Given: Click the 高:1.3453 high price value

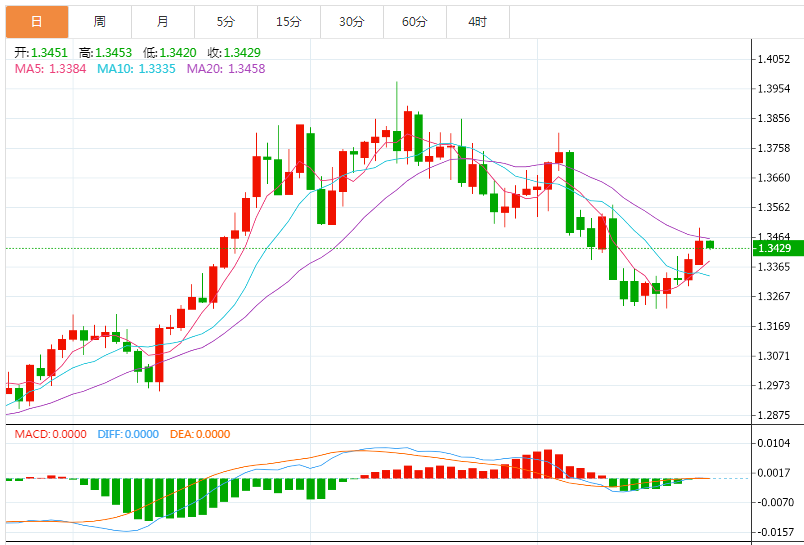Looking at the screenshot, I should tap(106, 53).
